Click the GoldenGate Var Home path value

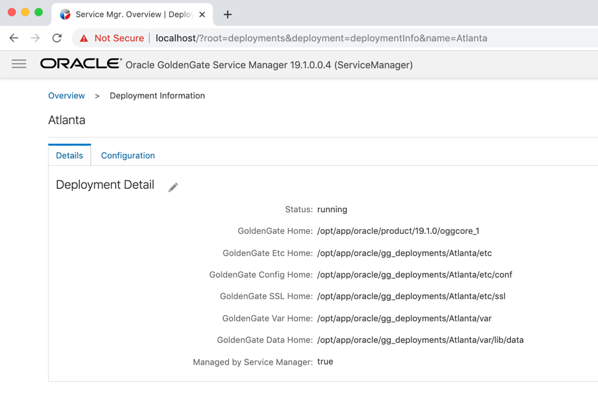[x=404, y=318]
